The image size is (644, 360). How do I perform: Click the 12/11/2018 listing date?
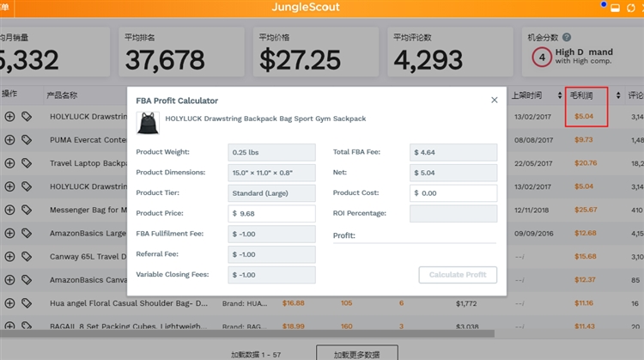tap(531, 210)
